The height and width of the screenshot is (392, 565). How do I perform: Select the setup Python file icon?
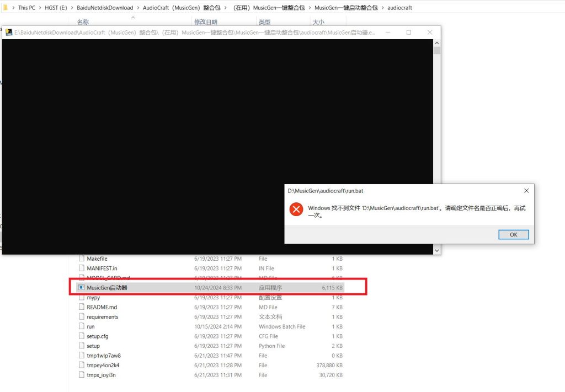coord(82,346)
